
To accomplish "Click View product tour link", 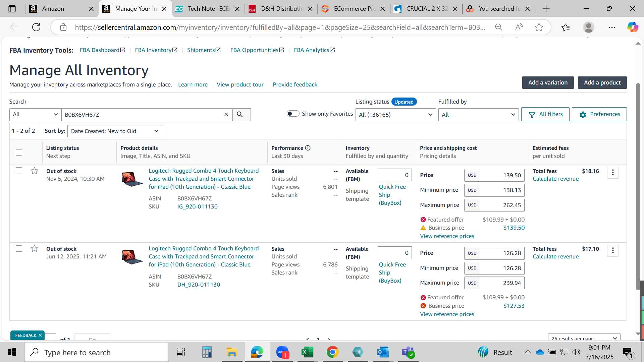I will (240, 84).
